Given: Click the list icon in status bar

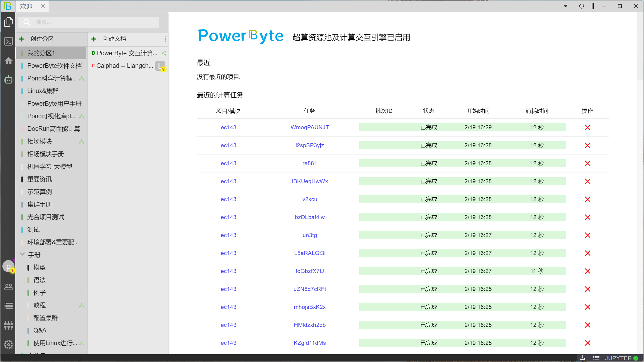Looking at the screenshot, I should tap(596, 358).
